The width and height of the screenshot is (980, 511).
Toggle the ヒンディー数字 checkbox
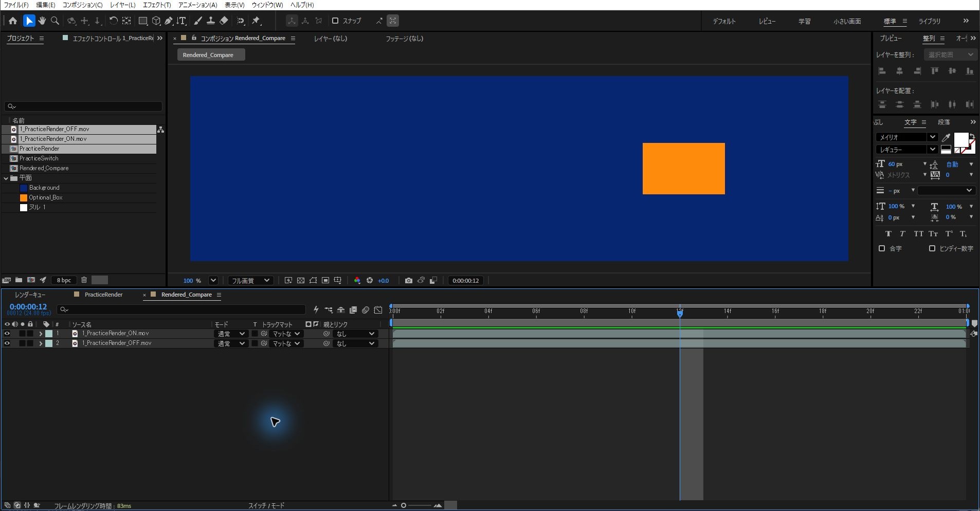932,248
